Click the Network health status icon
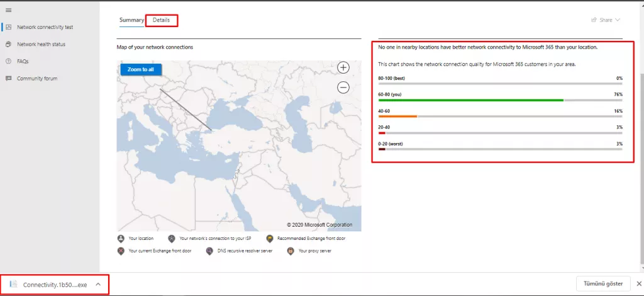Image resolution: width=644 pixels, height=296 pixels. click(x=9, y=44)
